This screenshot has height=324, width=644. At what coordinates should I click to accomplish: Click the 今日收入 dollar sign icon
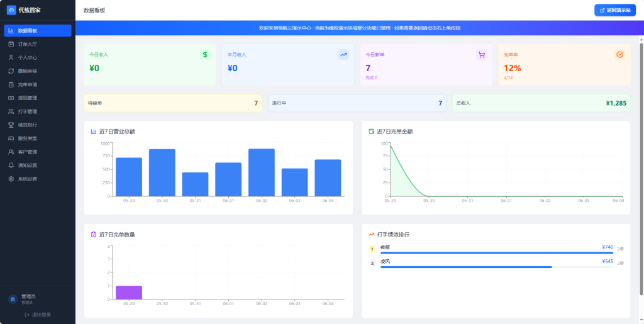tap(206, 54)
